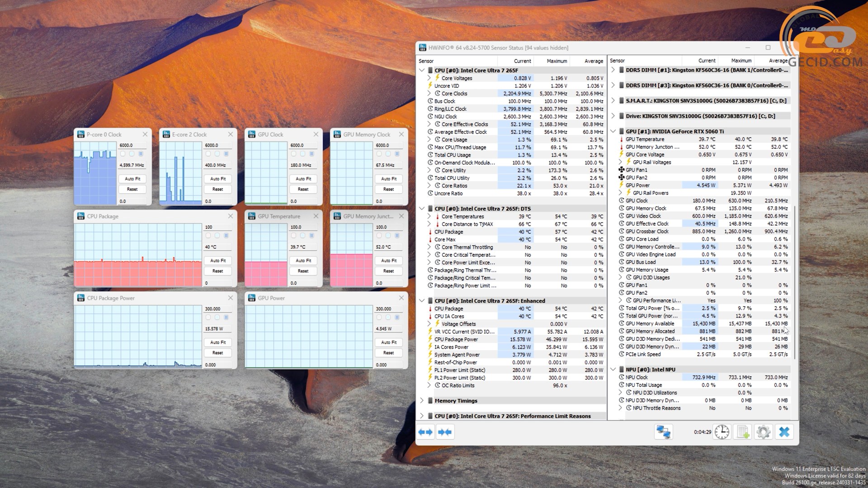Click the shrink sensor columns arrows icon
868x488 pixels.
(445, 432)
